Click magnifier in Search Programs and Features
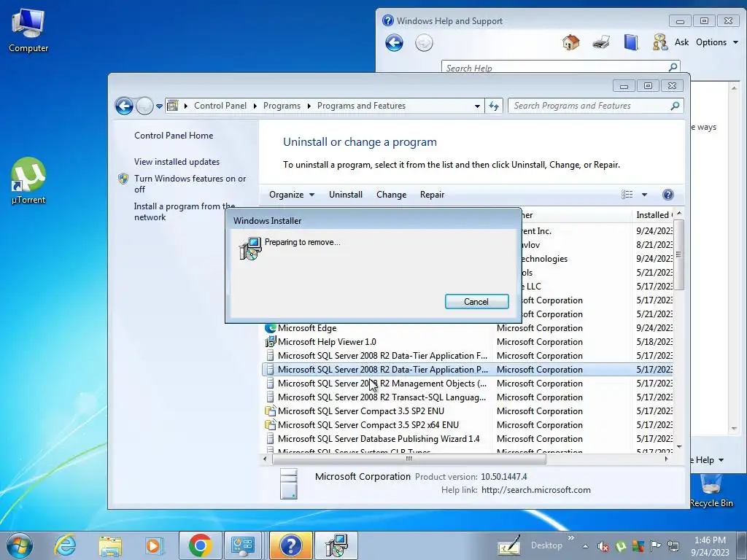This screenshot has width=747, height=560. coord(675,106)
